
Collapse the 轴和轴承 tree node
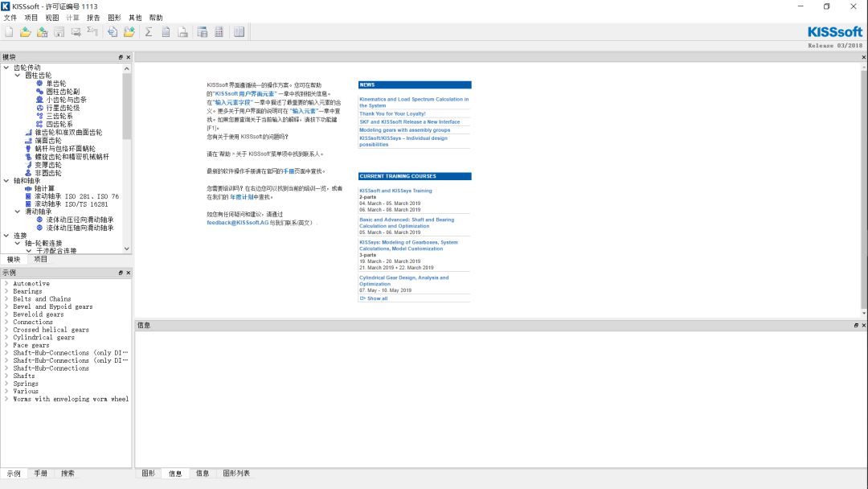coord(6,180)
